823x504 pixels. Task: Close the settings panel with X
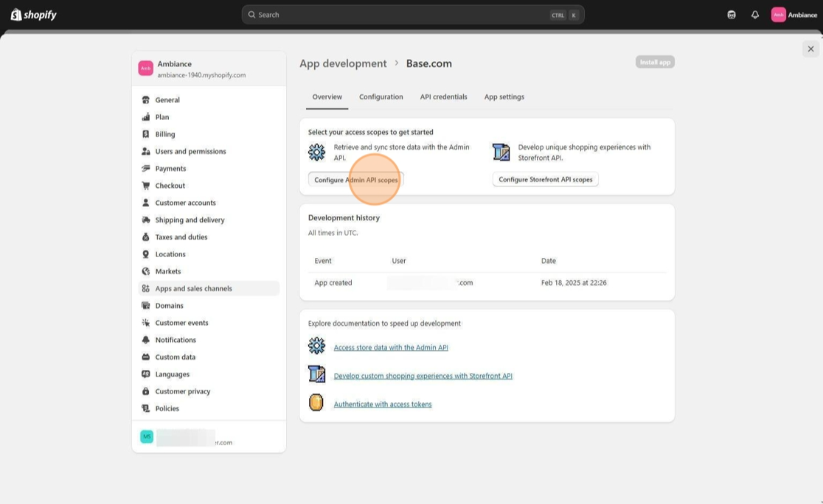click(810, 49)
